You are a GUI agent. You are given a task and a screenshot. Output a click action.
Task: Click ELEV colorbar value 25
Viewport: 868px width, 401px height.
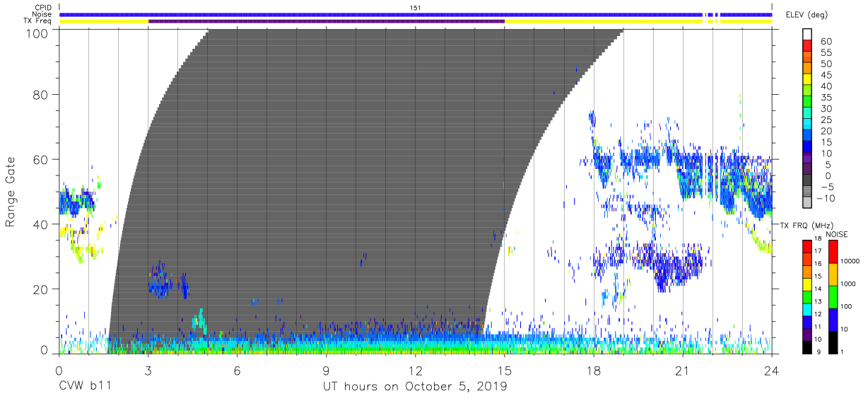826,120
